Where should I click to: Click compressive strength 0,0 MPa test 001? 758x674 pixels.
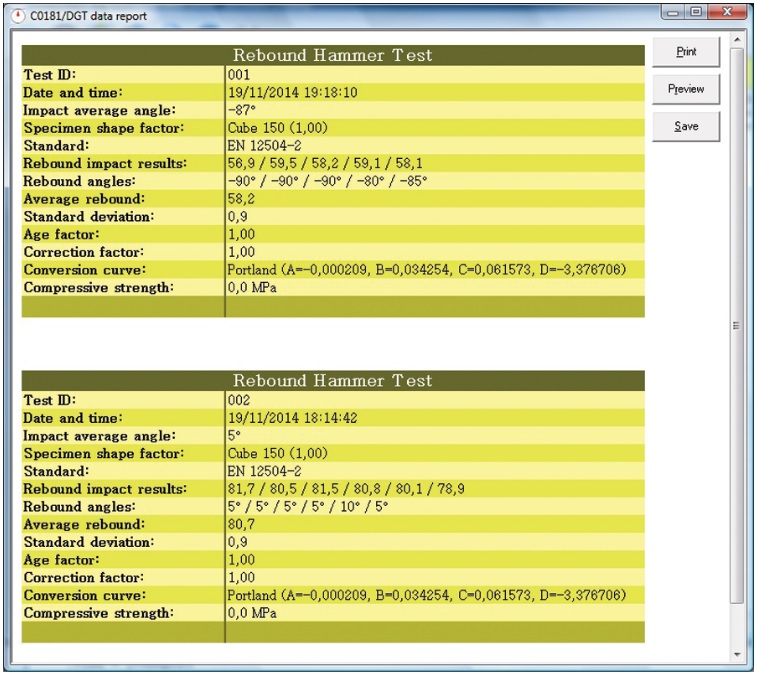(x=252, y=288)
